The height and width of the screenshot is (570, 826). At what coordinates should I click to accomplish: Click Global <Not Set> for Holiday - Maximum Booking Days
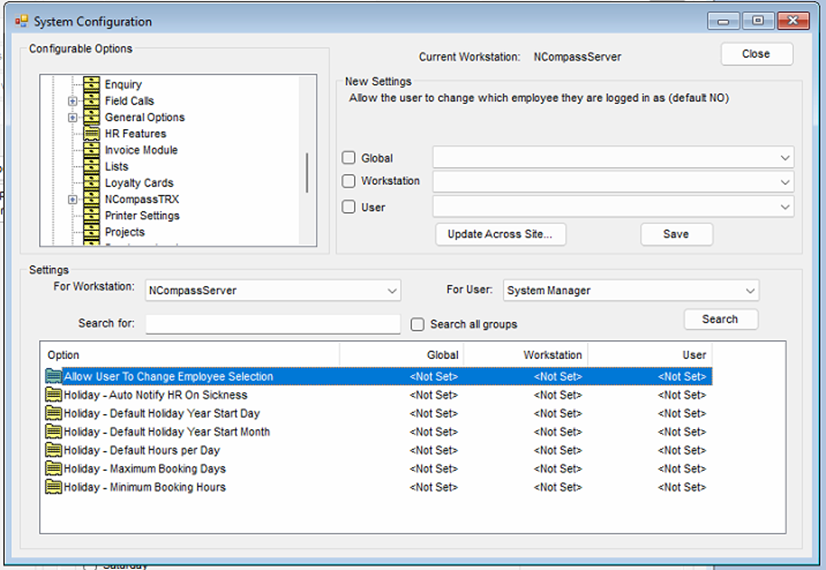434,468
